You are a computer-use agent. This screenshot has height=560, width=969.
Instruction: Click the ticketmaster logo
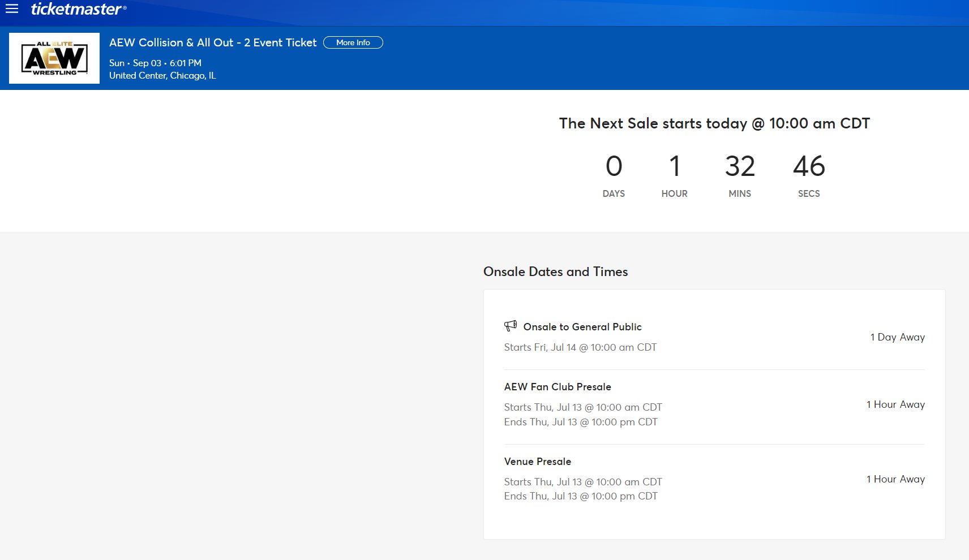point(79,8)
